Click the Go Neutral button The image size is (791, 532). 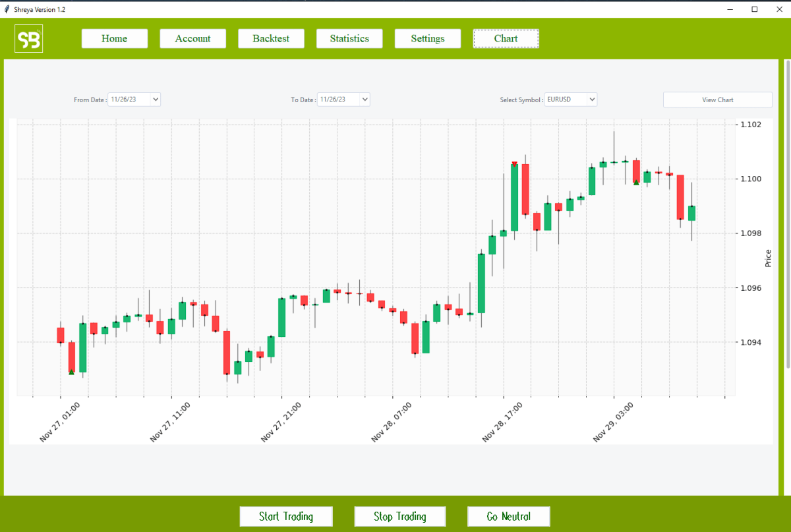coord(508,516)
